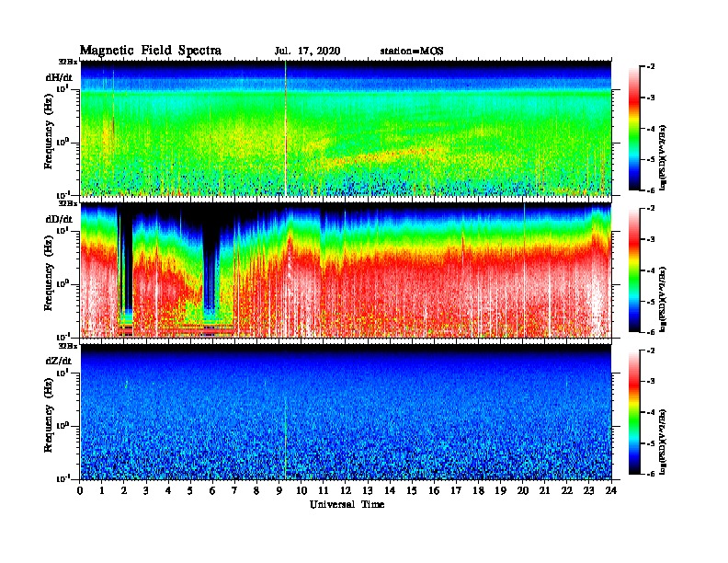Click hour 22 tick label on time axis
Image resolution: width=728 pixels, height=563 pixels.
coord(567,490)
